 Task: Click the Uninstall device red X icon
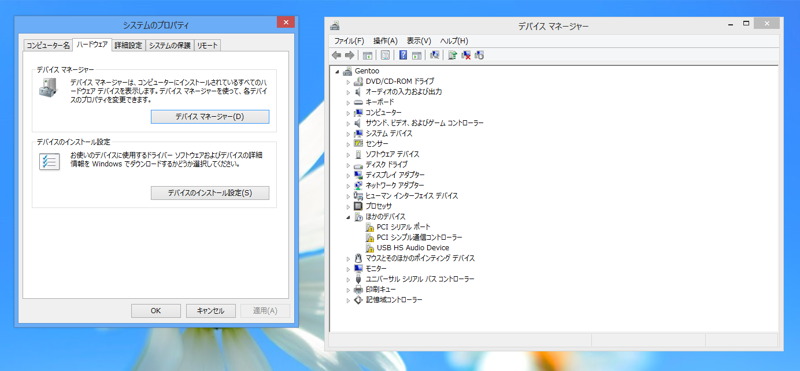pyautogui.click(x=466, y=55)
